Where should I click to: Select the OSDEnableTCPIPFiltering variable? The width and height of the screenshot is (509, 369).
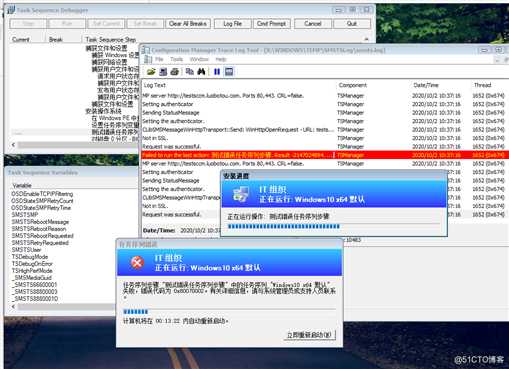coord(42,194)
